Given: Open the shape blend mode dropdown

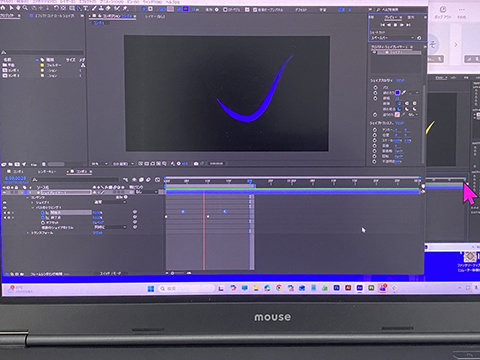Looking at the screenshot, I should point(110,202).
